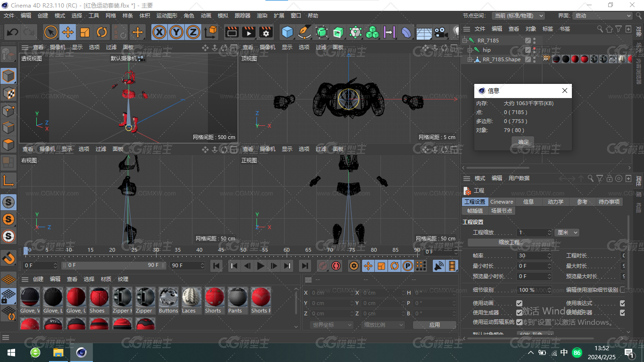Click 确定 in the 信息 dialog
The height and width of the screenshot is (362, 644).
pos(523,142)
